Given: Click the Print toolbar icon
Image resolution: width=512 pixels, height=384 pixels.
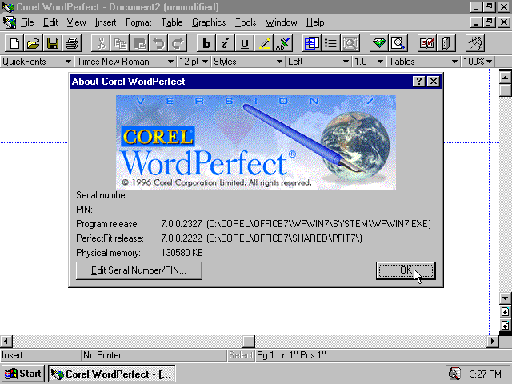Looking at the screenshot, I should click(x=72, y=43).
